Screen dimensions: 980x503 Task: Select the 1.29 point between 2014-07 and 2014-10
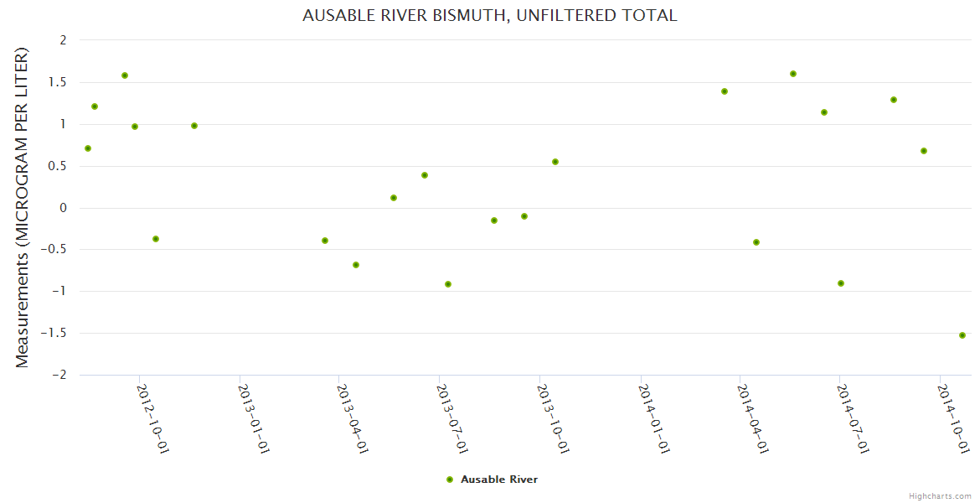click(894, 100)
